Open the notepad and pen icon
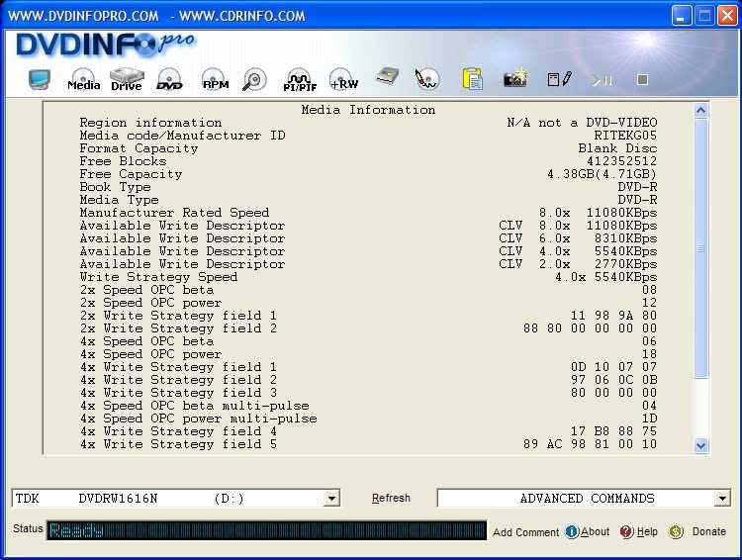 coord(559,79)
